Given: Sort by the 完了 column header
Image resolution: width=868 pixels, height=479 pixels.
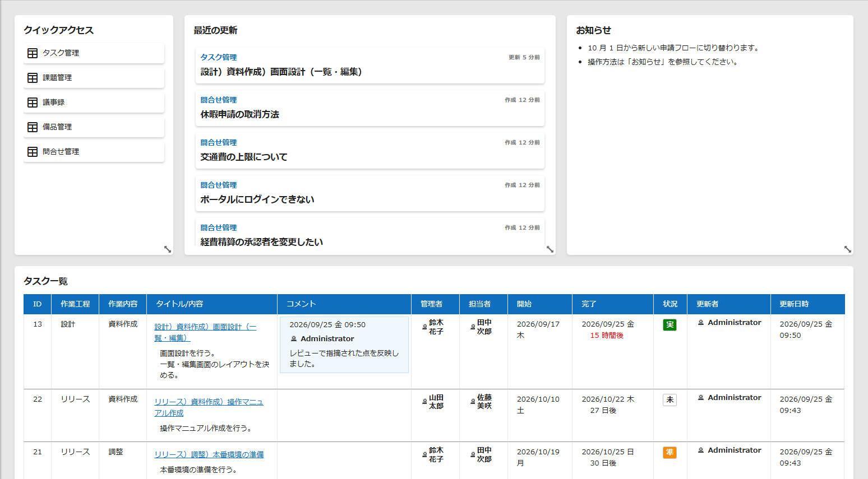Looking at the screenshot, I should (613, 304).
